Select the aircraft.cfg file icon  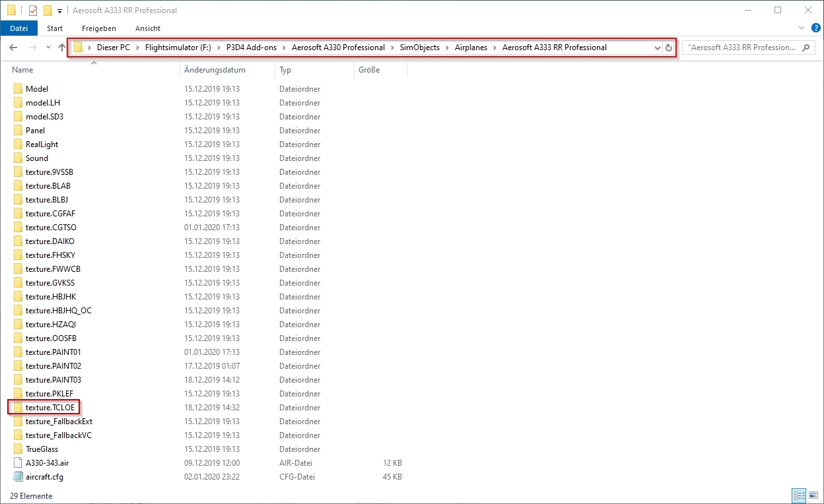18,477
